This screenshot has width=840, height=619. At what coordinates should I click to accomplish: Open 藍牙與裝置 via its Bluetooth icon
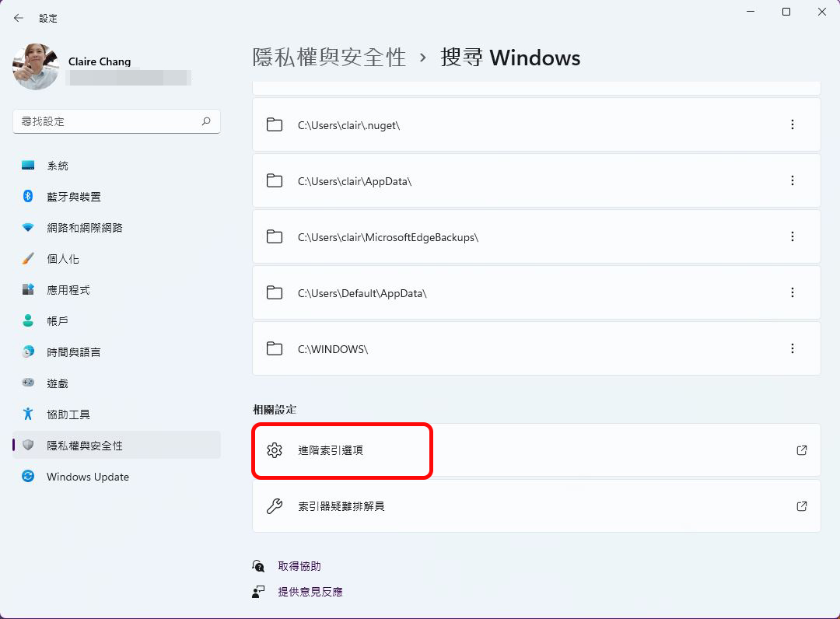tap(28, 197)
